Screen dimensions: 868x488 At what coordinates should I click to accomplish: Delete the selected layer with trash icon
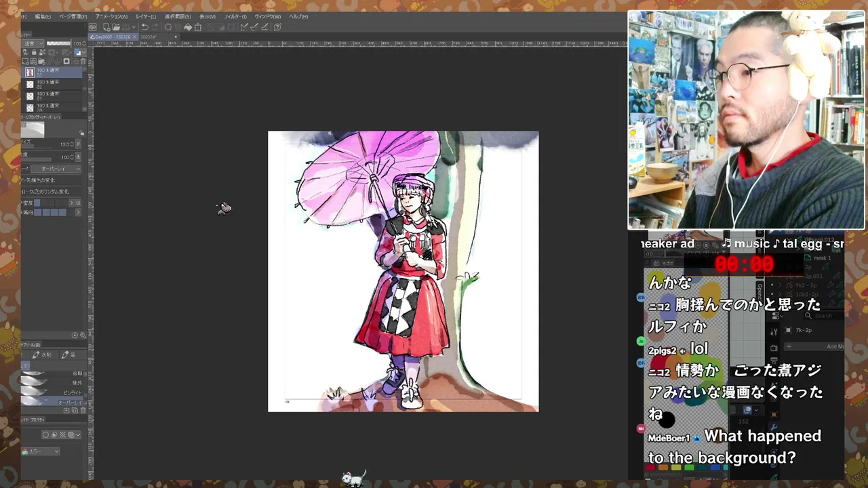click(83, 62)
